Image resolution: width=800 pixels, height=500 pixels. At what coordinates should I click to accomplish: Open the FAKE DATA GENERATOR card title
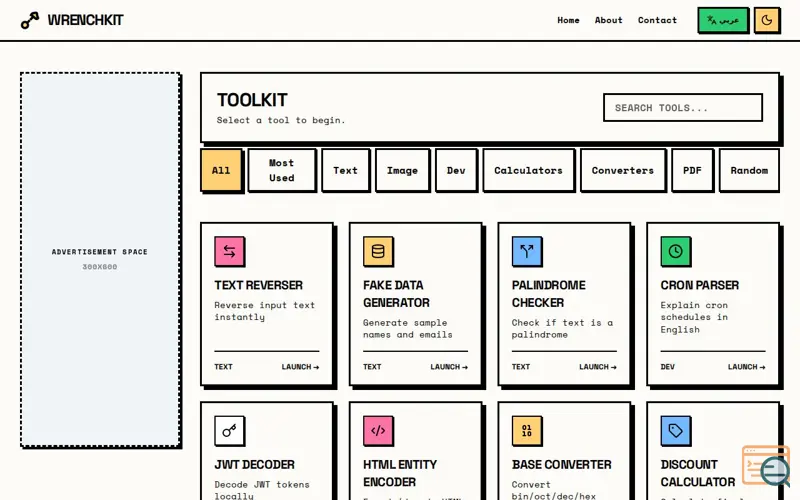coord(396,294)
